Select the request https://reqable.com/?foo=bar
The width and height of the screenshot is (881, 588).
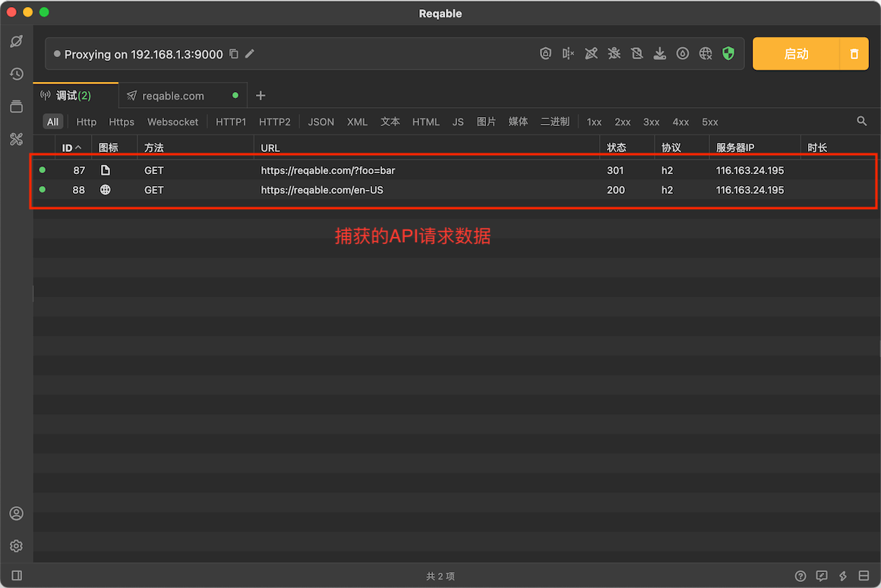click(455, 170)
